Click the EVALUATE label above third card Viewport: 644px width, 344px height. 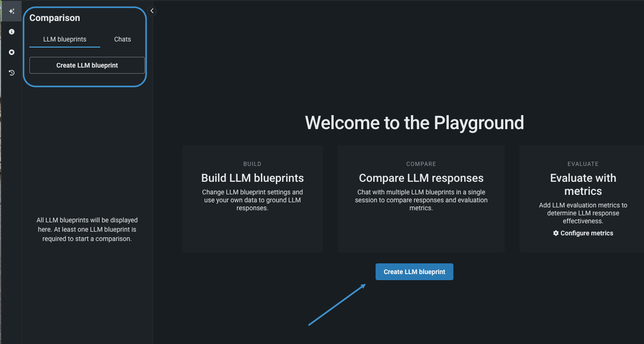pyautogui.click(x=583, y=164)
